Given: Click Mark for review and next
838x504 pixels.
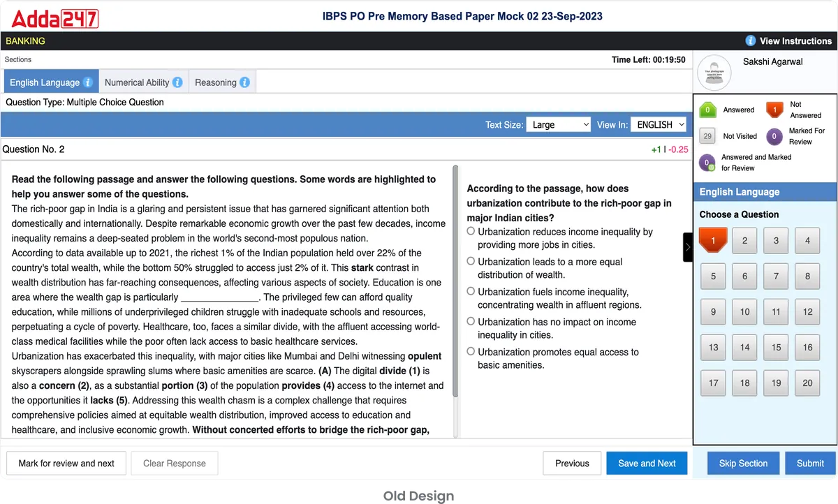Looking at the screenshot, I should coord(66,463).
